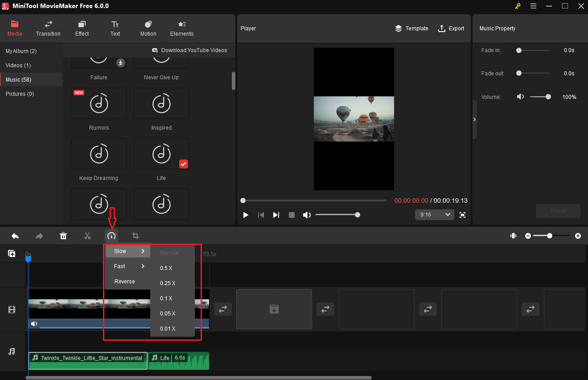Click the timeline horizontal scrollbar
588x380 pixels.
point(198,378)
